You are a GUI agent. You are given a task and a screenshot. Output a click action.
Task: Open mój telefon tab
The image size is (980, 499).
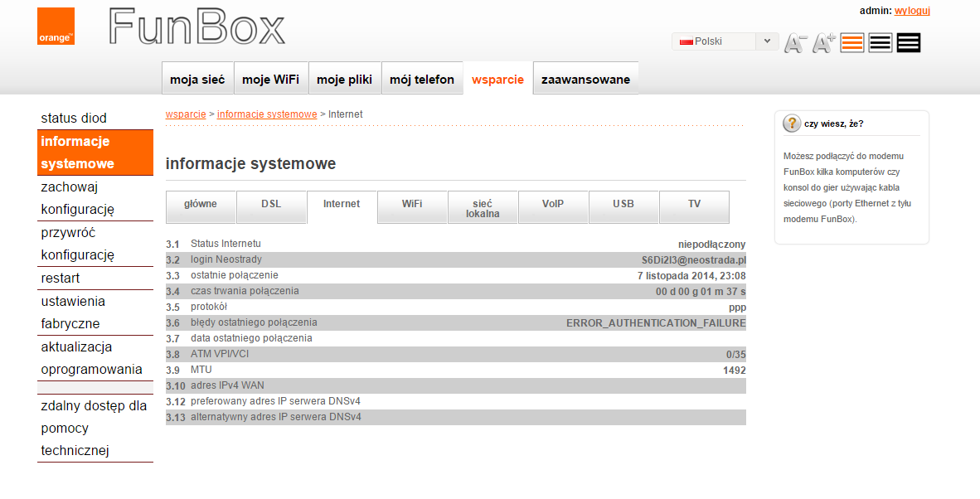422,79
